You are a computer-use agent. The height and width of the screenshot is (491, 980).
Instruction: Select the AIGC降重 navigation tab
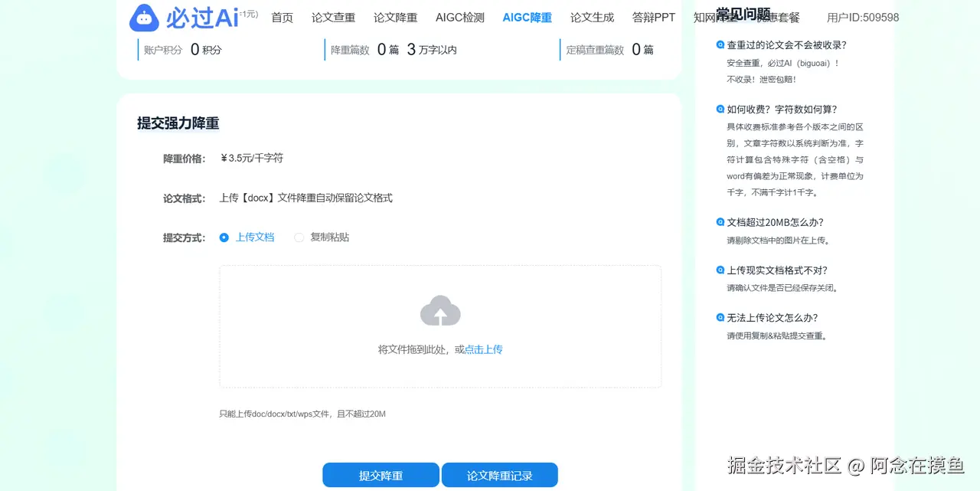click(528, 18)
